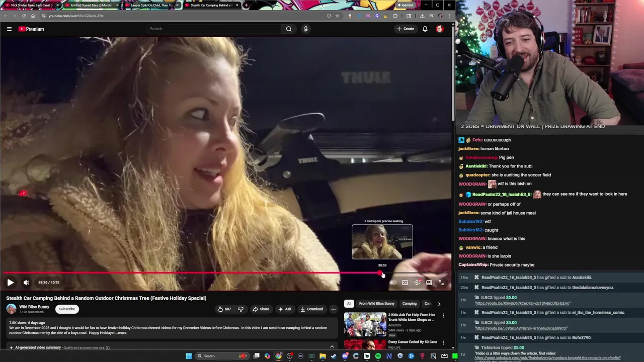Open the Chrome extensions puzzle icon
The image size is (644, 362).
(x=395, y=16)
